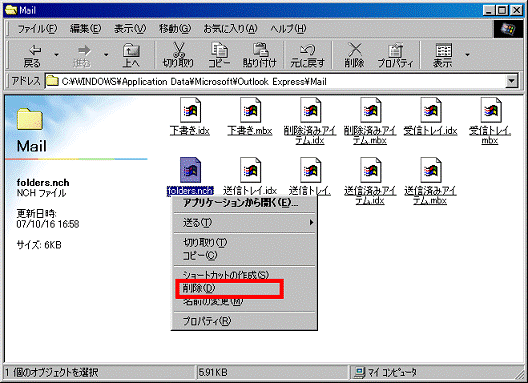Choose ショートカットの作成(S) in context menu

pos(244,275)
